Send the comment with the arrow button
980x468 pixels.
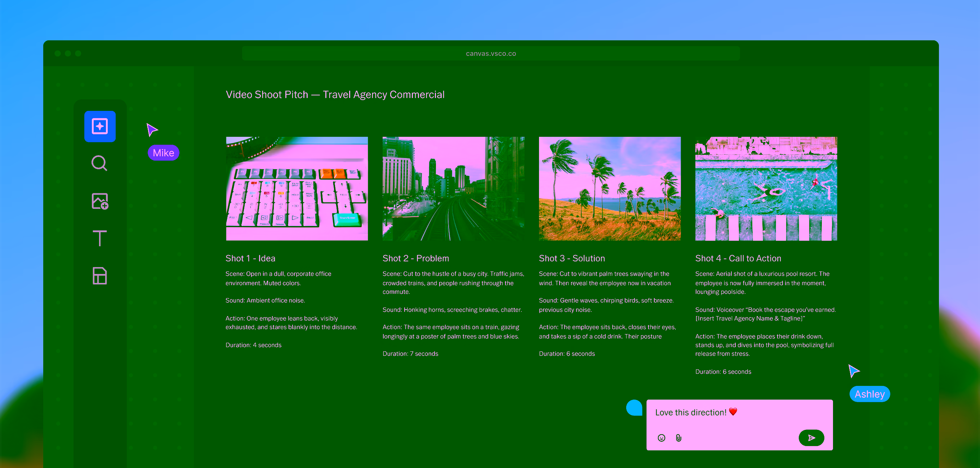811,438
